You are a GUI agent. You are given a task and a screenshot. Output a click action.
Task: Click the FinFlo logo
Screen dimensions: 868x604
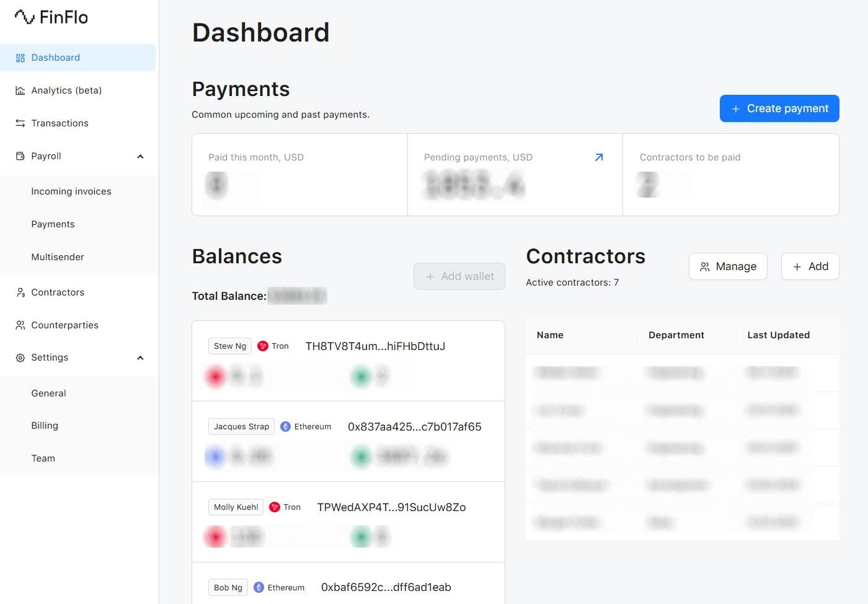coord(51,17)
